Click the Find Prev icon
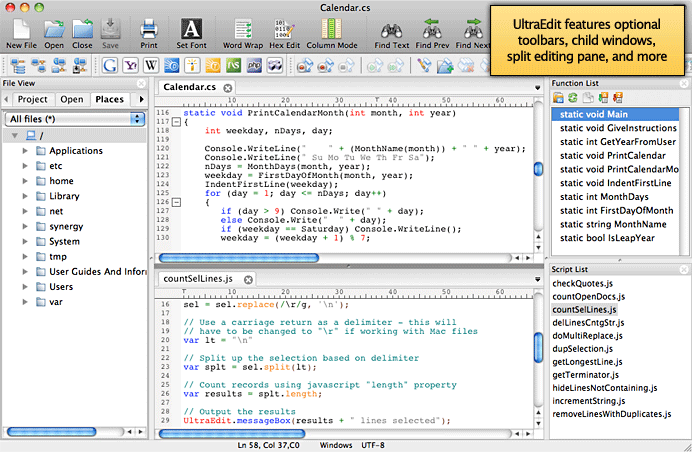 431,28
